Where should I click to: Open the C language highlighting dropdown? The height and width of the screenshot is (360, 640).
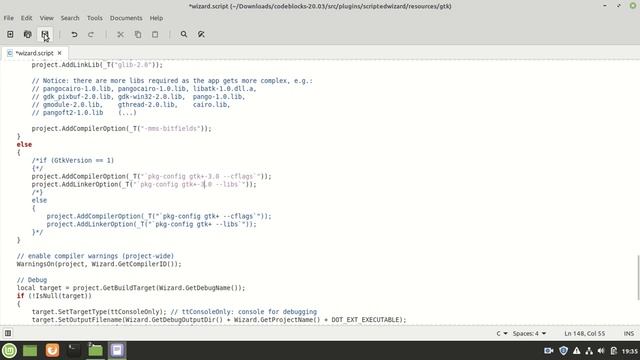tap(502, 333)
